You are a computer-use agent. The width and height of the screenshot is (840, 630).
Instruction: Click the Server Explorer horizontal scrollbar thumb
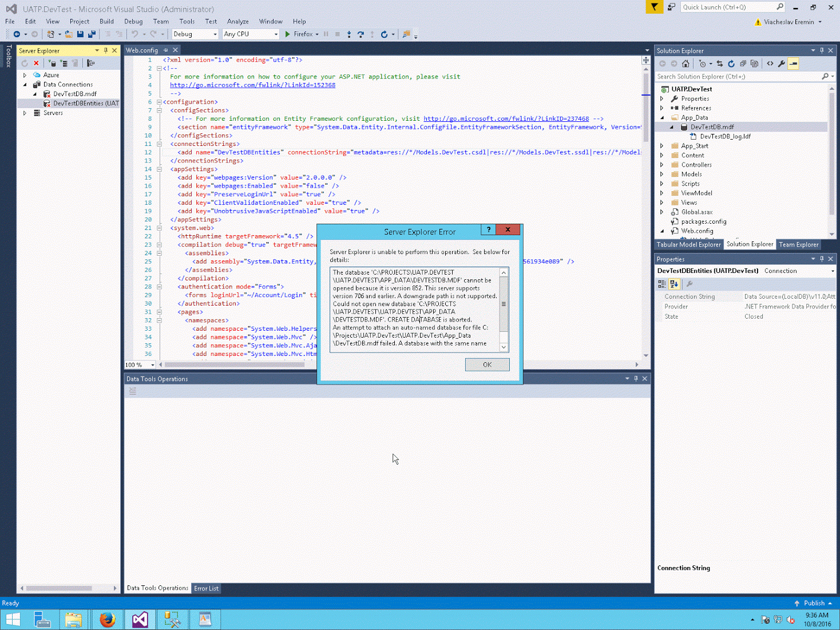pyautogui.click(x=59, y=588)
